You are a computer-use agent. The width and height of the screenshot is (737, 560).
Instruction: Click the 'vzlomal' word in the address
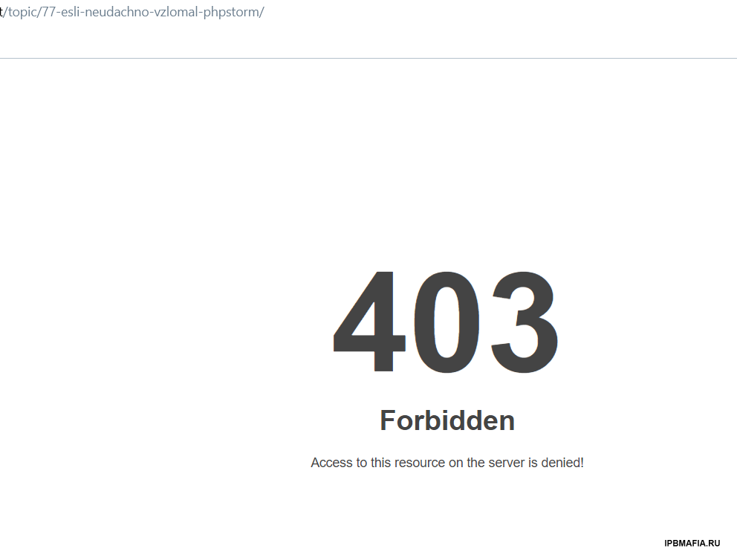pos(177,12)
